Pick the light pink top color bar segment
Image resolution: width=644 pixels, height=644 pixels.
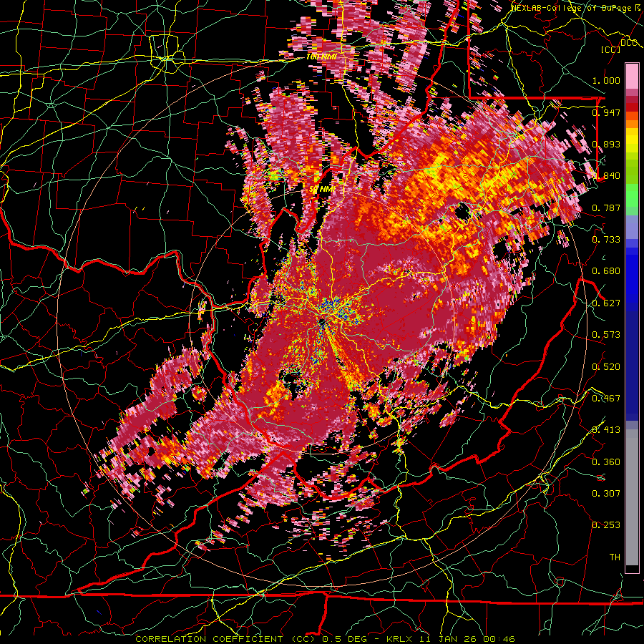[x=632, y=77]
